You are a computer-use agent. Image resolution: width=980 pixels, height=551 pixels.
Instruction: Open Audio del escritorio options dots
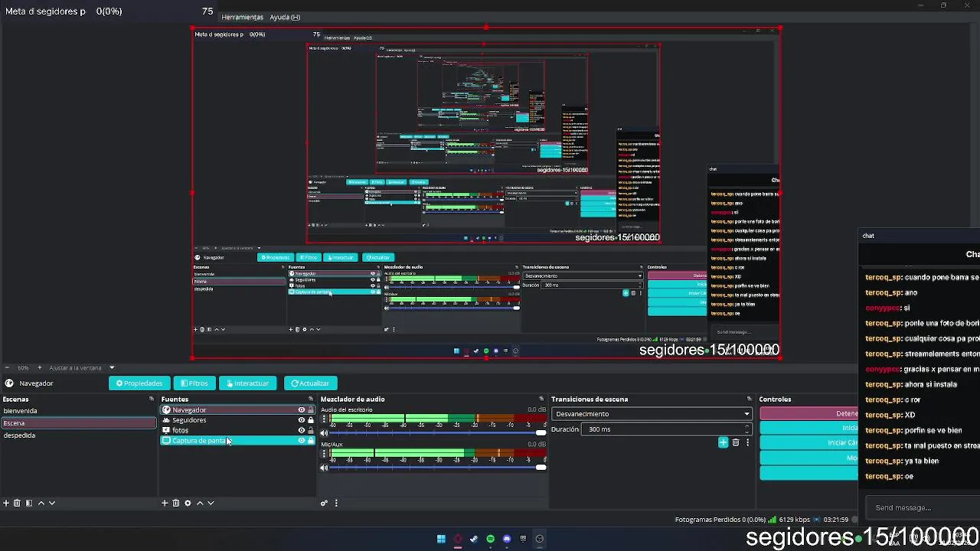click(324, 419)
